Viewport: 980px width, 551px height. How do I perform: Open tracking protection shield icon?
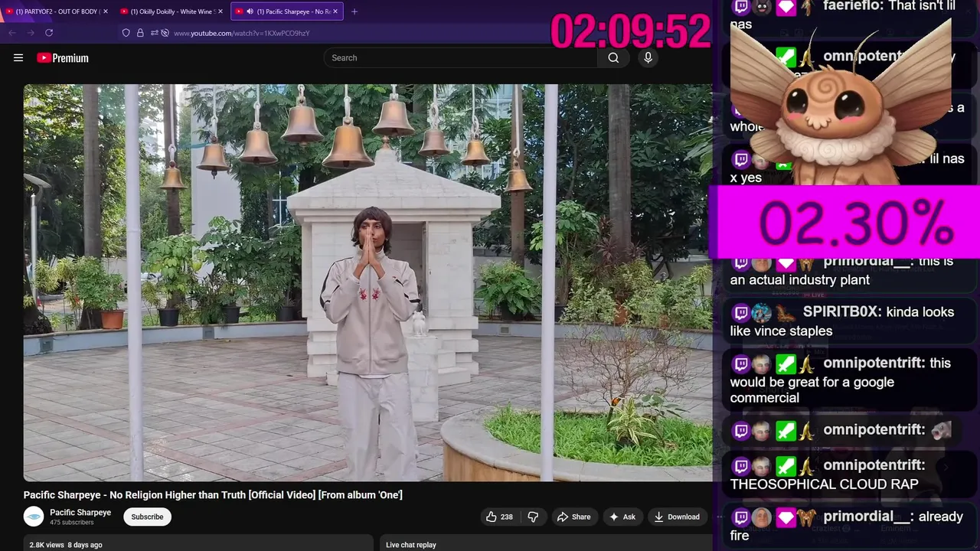coord(126,33)
